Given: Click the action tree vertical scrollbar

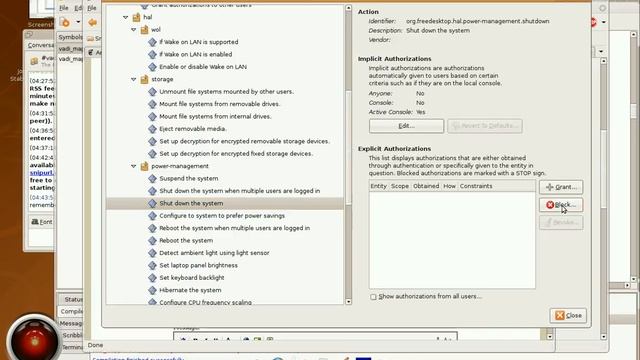Looking at the screenshot, I should pos(348,147).
